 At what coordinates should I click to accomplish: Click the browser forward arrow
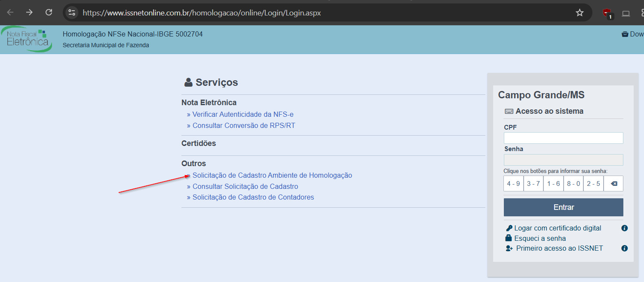tap(29, 12)
